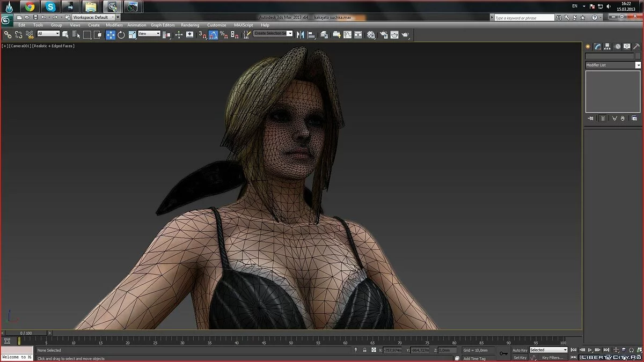Expand the Modifier List dropdown

point(638,65)
